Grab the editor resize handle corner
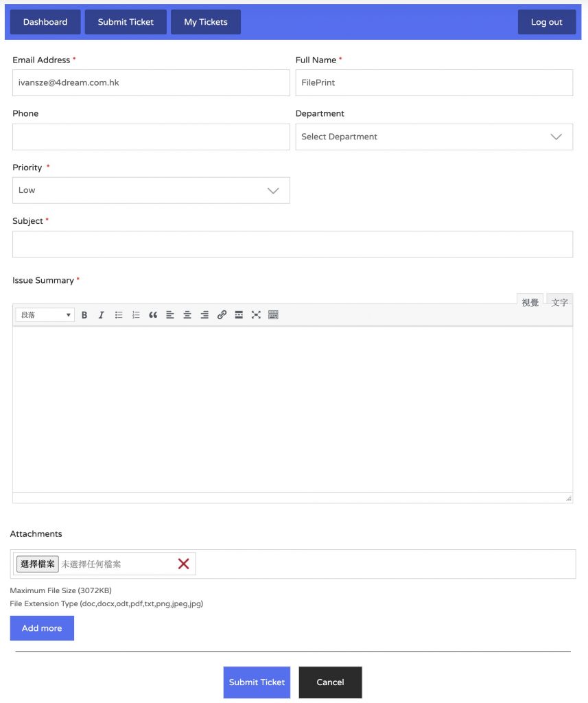Screen dimensions: 588x703 tap(568, 498)
